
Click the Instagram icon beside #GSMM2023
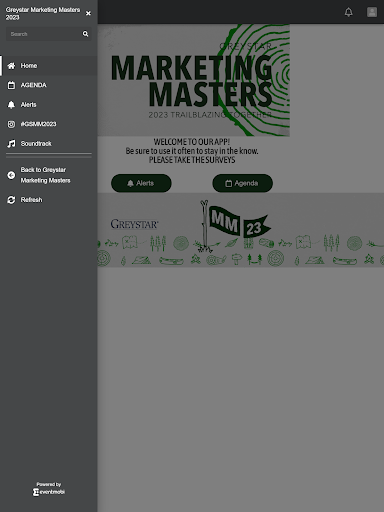point(11,124)
